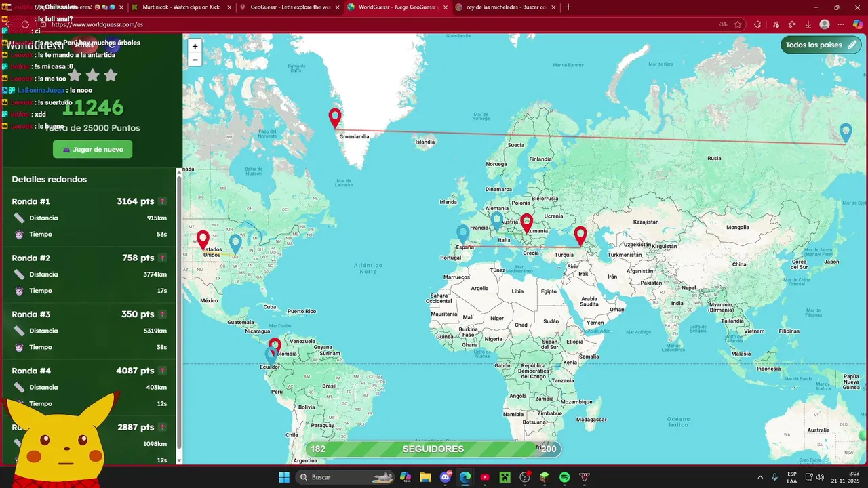868x488 pixels.
Task: Click the red pin in western United States
Action: [203, 240]
